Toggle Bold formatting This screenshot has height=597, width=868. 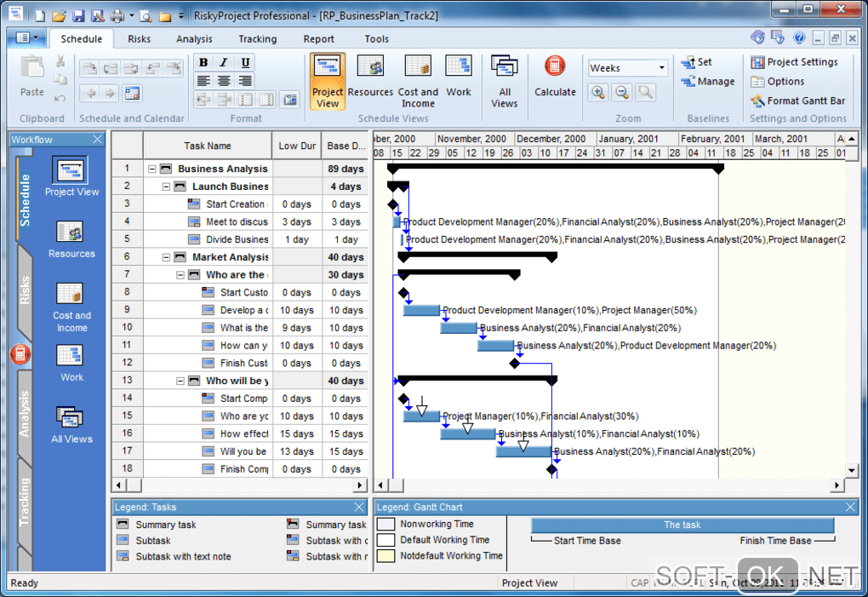tap(203, 62)
